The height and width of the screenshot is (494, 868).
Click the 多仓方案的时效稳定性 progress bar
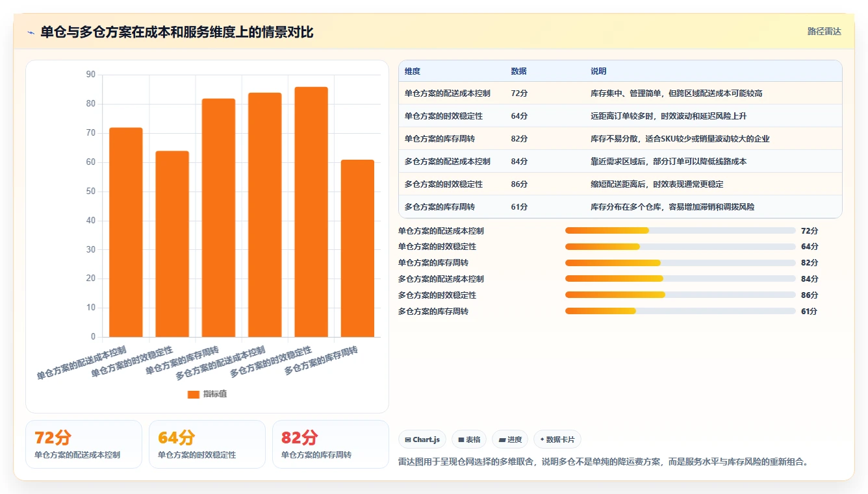(680, 295)
